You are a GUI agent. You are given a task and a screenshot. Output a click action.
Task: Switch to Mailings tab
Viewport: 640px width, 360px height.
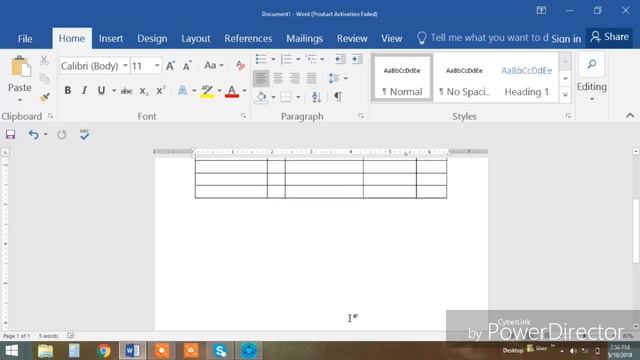[304, 39]
